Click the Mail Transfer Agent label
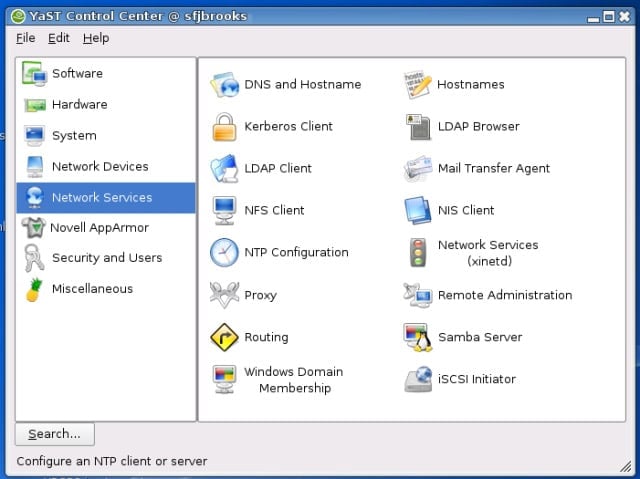This screenshot has width=640, height=479. [494, 169]
